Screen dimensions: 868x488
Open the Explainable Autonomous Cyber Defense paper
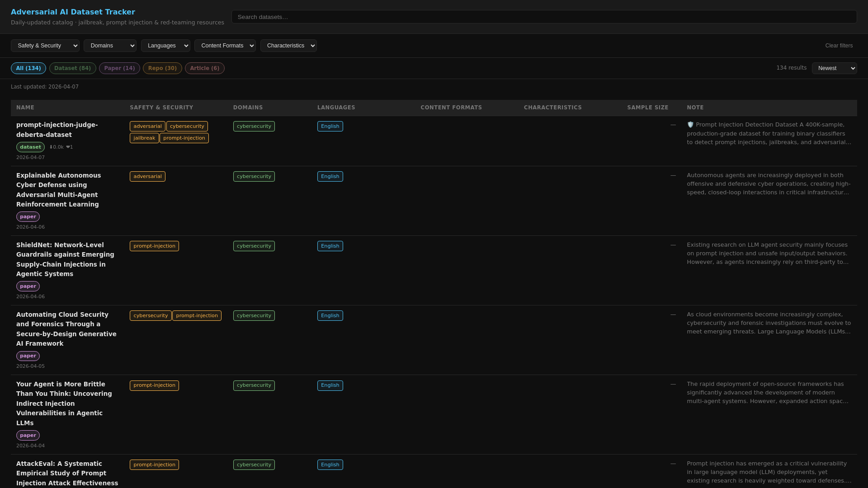pyautogui.click(x=59, y=190)
